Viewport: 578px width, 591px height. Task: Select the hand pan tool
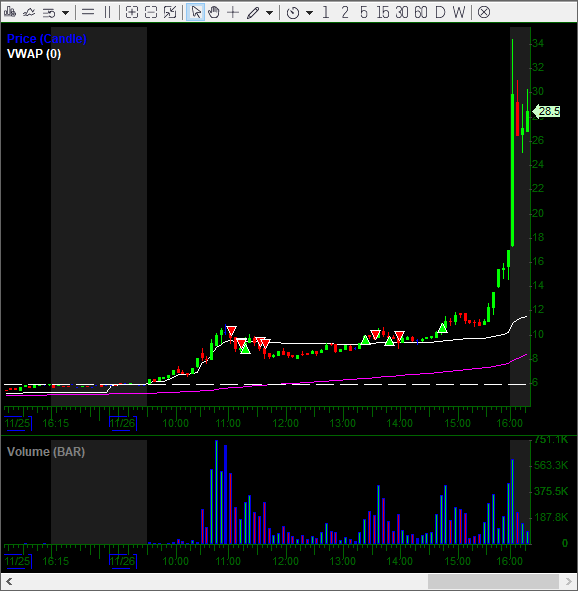pyautogui.click(x=214, y=12)
